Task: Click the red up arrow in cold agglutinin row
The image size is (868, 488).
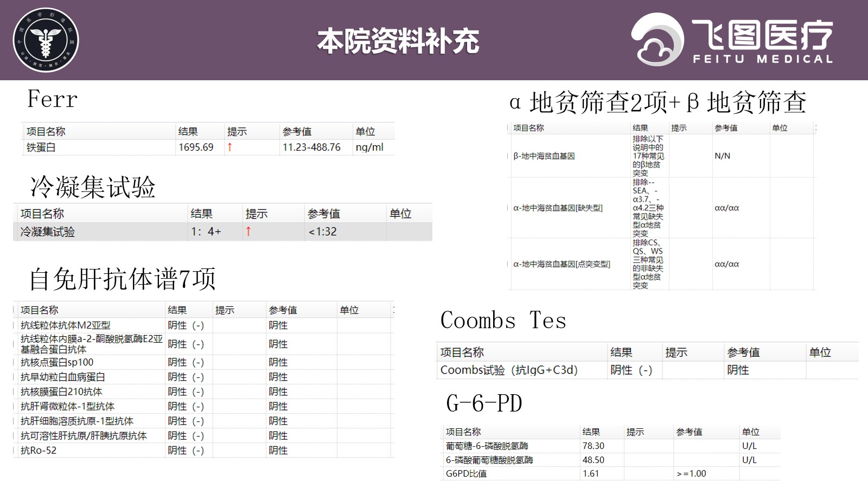Action: pyautogui.click(x=248, y=232)
